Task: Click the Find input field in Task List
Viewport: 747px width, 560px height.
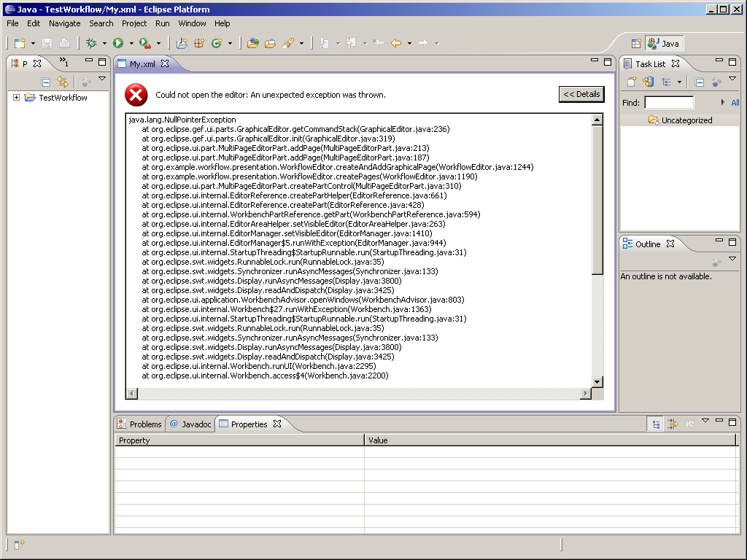Action: click(x=669, y=103)
